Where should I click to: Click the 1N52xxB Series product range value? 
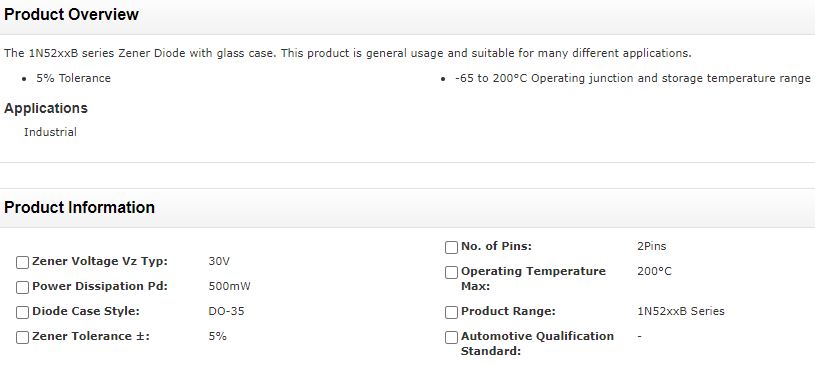point(680,311)
